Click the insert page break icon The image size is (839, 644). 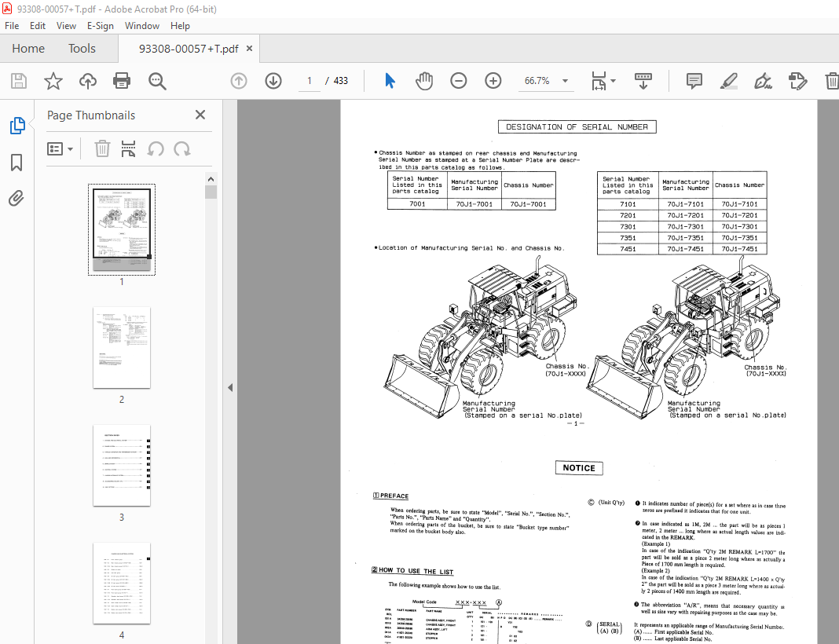coord(128,148)
